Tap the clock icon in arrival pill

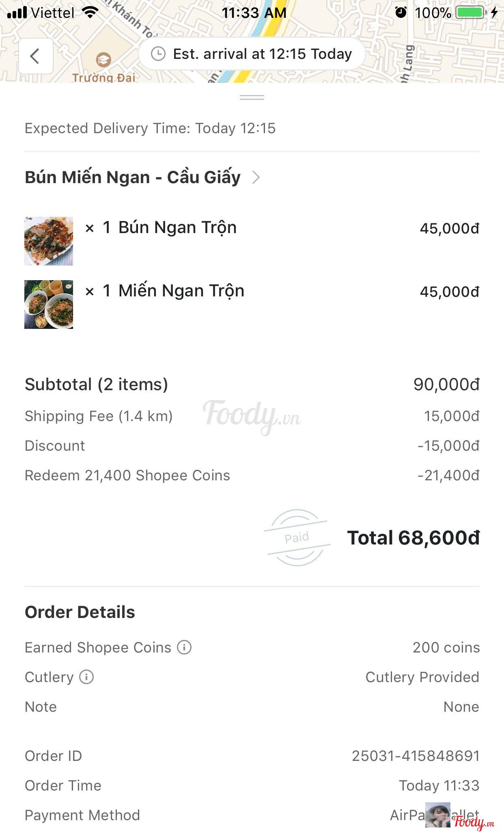(x=158, y=54)
